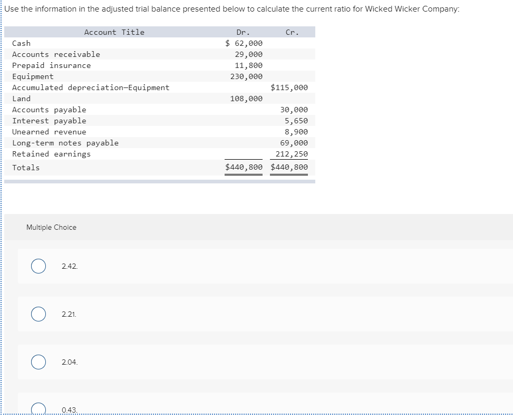Image resolution: width=513 pixels, height=420 pixels.
Task: Click the Multiple Choice section header
Action: tap(51, 227)
